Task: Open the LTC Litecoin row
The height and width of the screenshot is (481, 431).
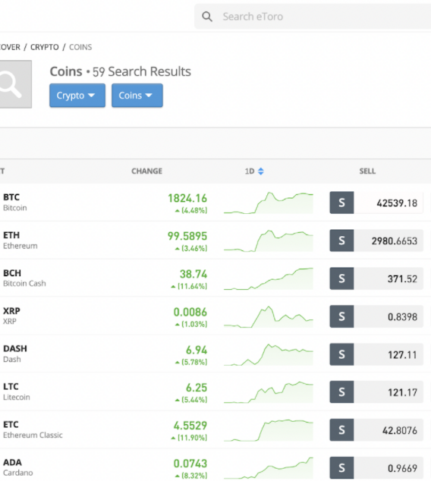Action: click(215, 392)
